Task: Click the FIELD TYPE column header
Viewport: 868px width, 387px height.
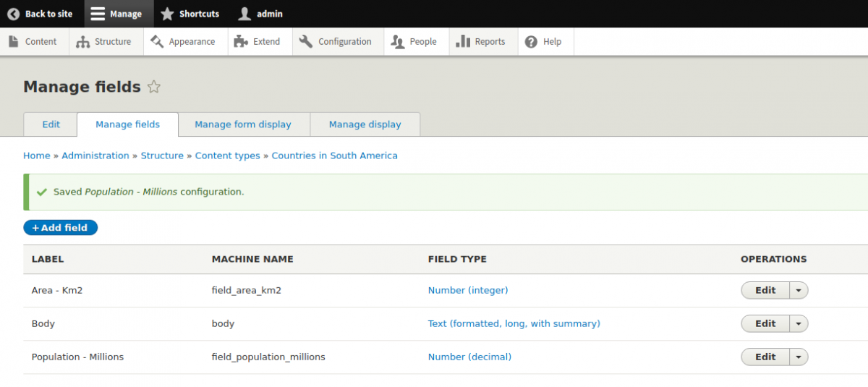Action: 457,259
